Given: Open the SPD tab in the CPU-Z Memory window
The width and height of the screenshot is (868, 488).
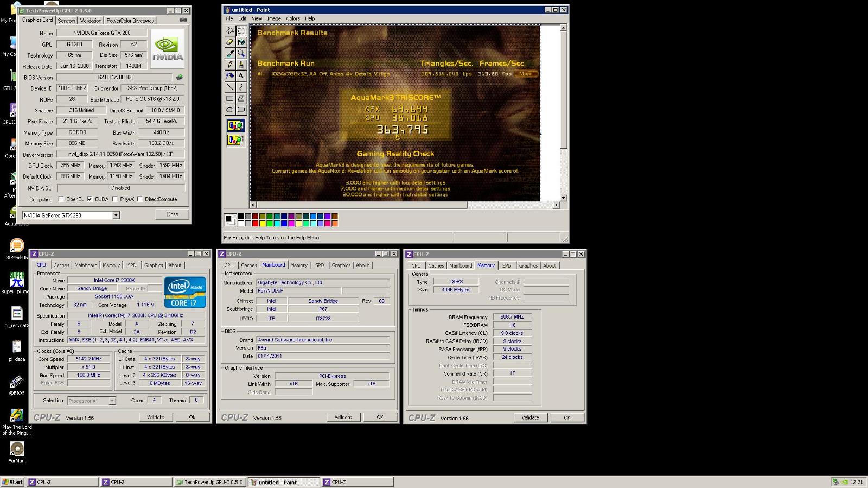Looking at the screenshot, I should pos(507,266).
